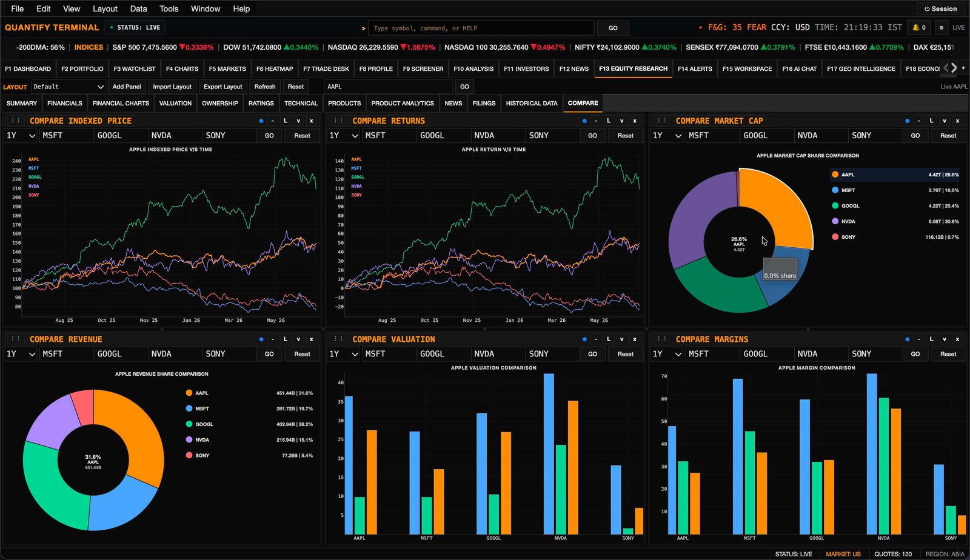
Task: Open the Valuation sub-tab
Action: click(x=175, y=103)
